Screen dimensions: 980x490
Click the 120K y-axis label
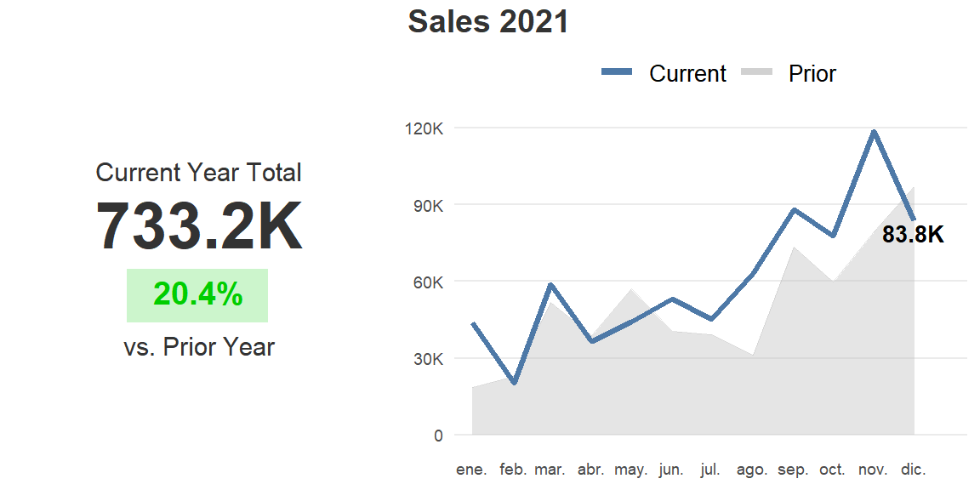click(x=425, y=128)
